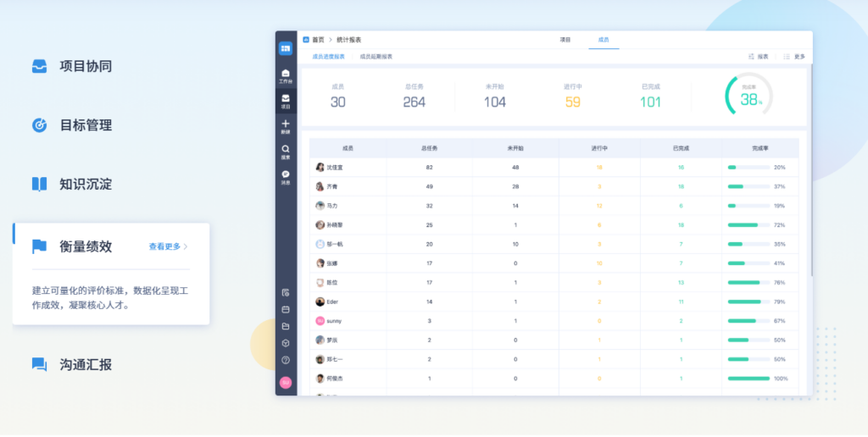Click the 项目协同 inbox icon

tap(39, 66)
